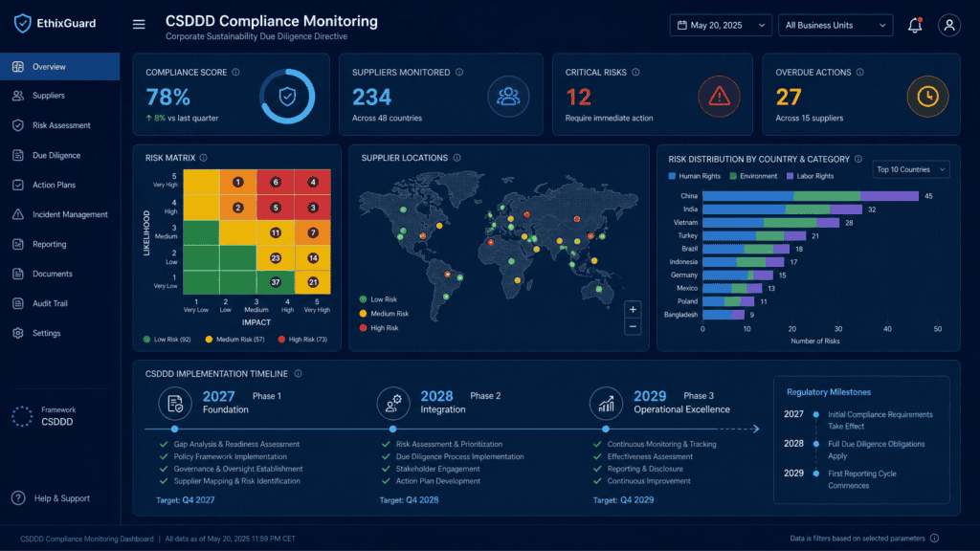Open the All Business Units dropdown

835,25
